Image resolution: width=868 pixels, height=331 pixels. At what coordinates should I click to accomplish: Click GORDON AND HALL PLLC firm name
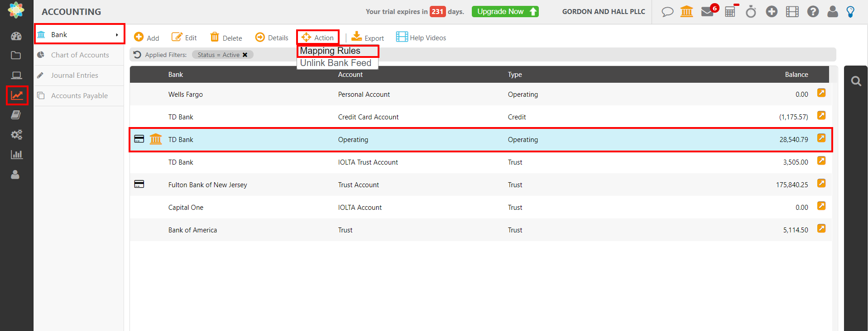604,12
